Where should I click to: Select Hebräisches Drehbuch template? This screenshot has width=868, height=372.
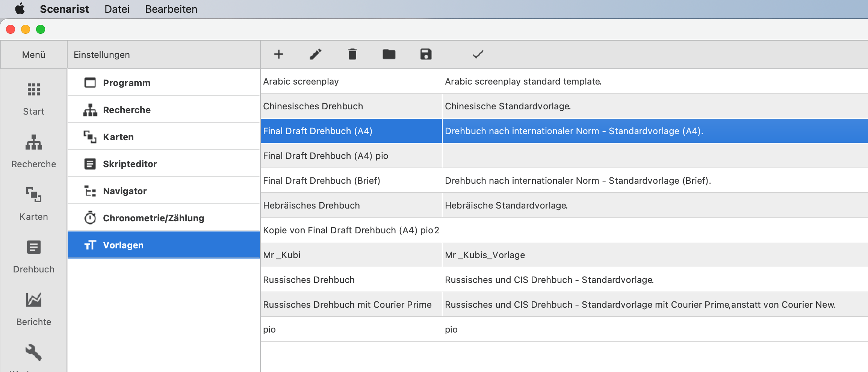pyautogui.click(x=351, y=206)
